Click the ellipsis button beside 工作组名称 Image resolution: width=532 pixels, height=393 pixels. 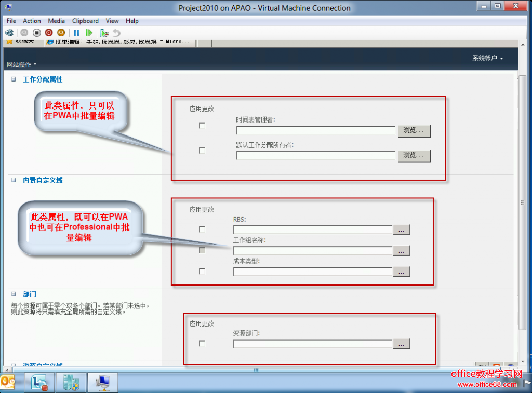click(402, 251)
